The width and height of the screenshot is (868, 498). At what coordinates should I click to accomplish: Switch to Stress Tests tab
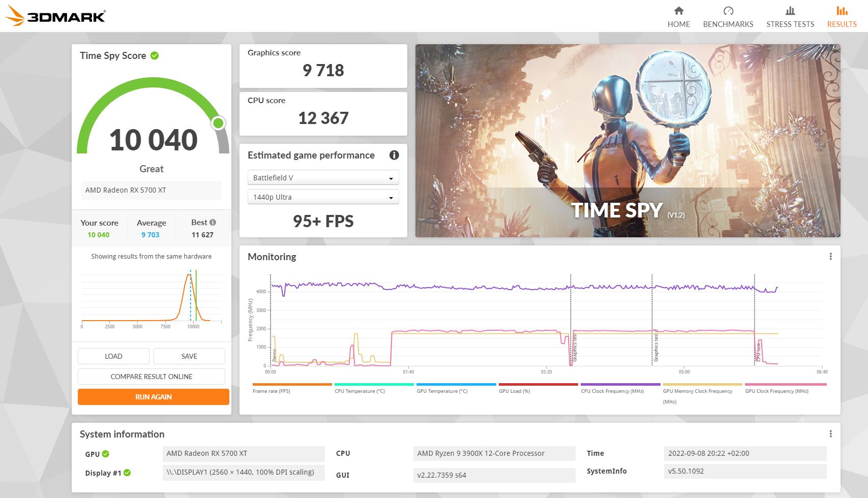pos(790,17)
